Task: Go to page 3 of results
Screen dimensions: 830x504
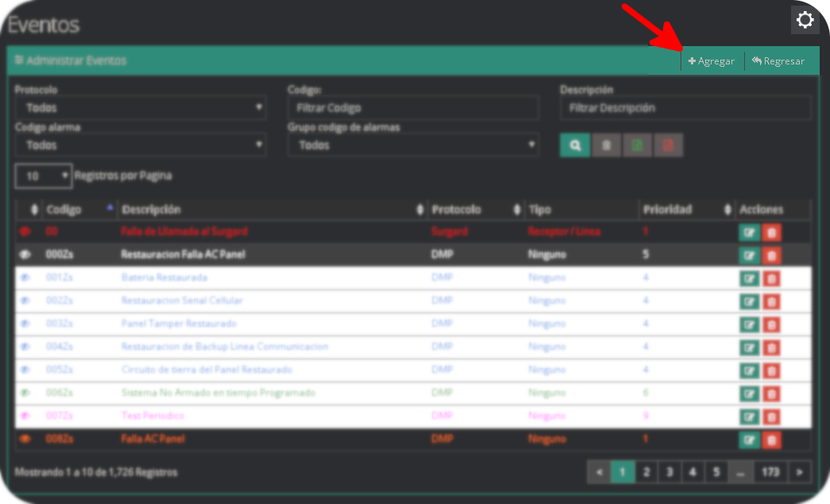Action: [x=669, y=472]
